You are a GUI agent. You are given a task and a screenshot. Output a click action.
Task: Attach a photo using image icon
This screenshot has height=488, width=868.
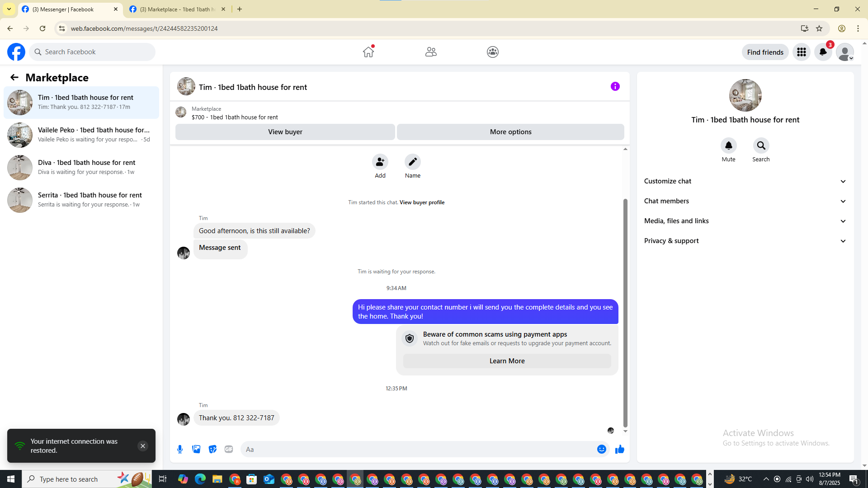tap(196, 449)
